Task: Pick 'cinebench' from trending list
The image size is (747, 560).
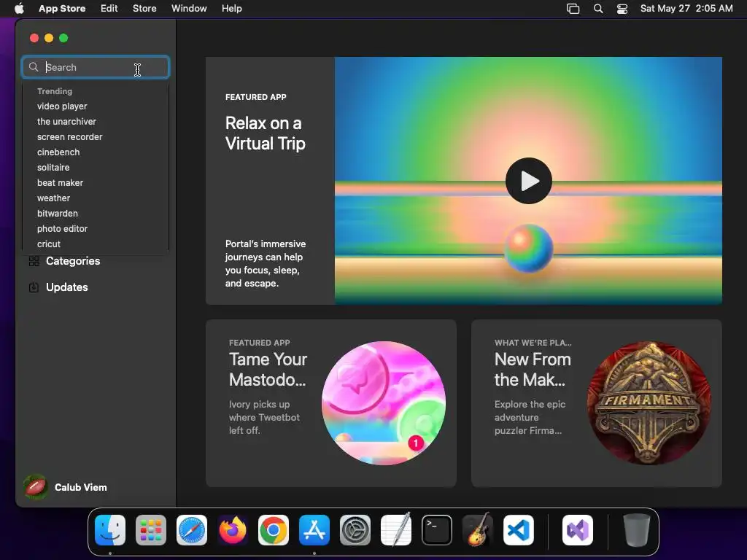Action: [58, 152]
